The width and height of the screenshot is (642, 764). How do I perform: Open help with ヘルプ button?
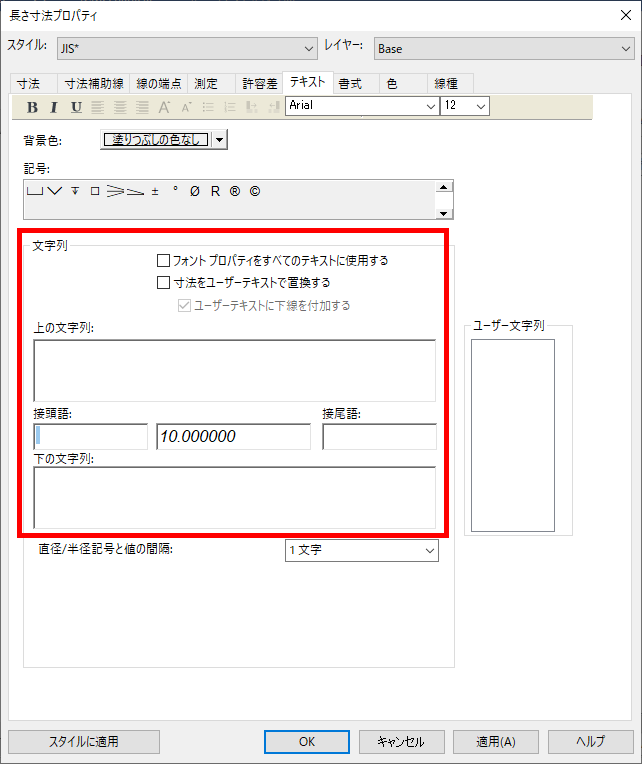coord(591,742)
